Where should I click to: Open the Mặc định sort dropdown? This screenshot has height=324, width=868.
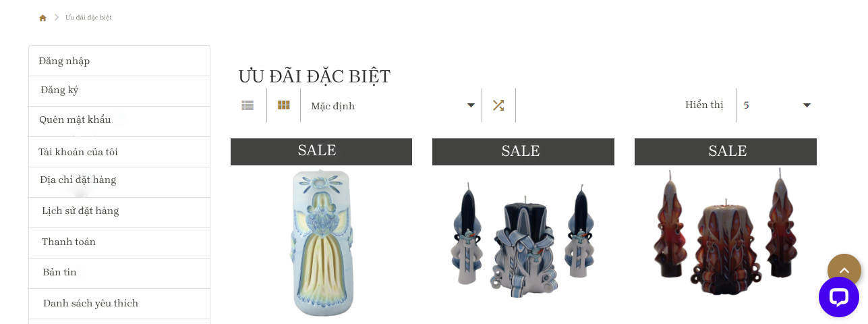click(x=393, y=105)
